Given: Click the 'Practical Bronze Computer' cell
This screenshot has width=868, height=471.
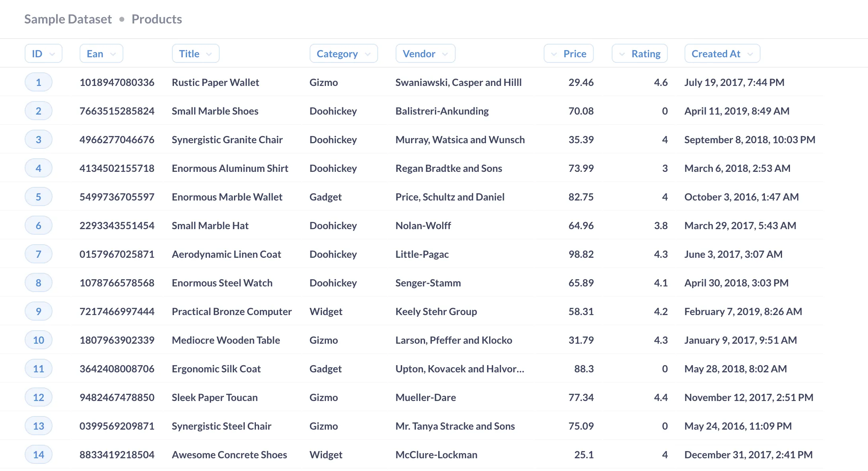Looking at the screenshot, I should click(232, 311).
